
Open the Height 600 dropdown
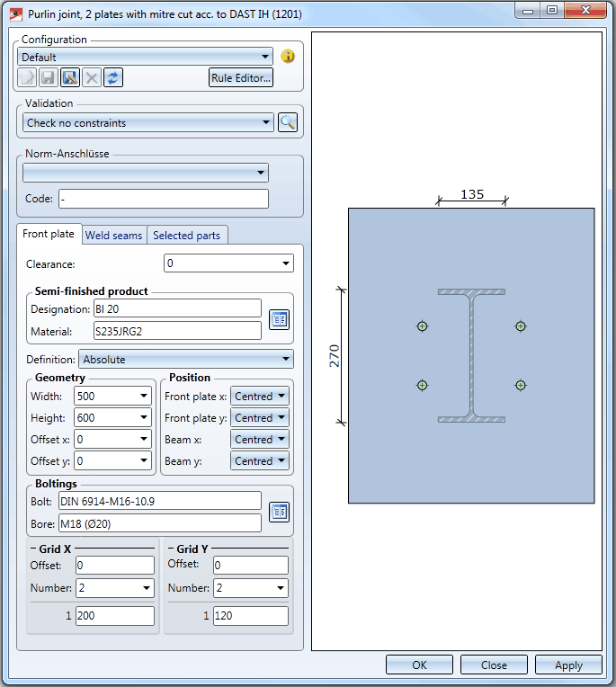coord(112,417)
